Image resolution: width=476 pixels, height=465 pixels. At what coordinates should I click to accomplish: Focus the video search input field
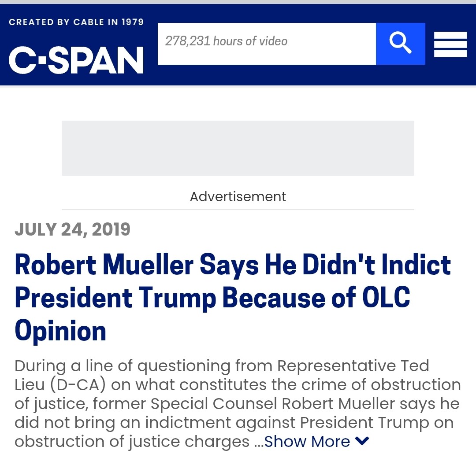coord(267,44)
